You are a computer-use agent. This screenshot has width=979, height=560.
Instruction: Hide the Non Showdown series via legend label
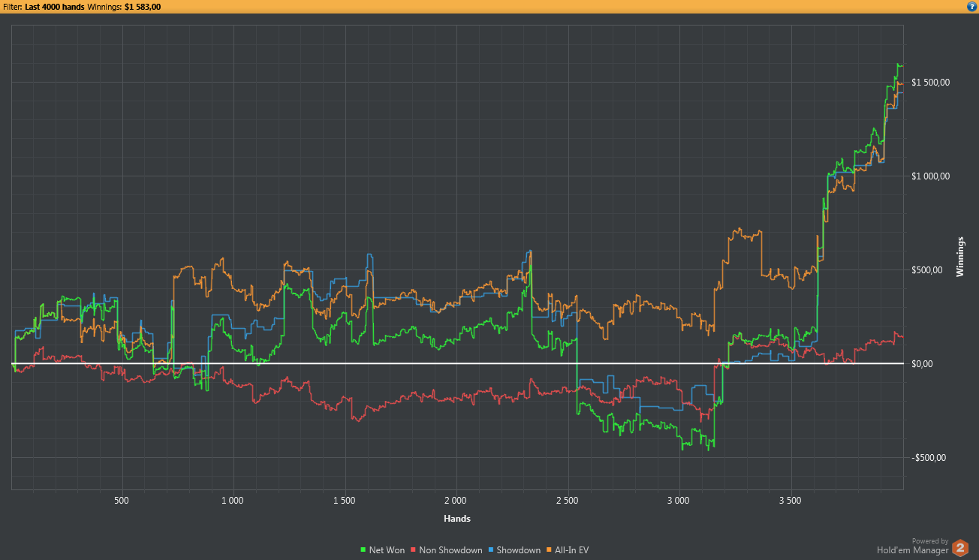click(450, 550)
